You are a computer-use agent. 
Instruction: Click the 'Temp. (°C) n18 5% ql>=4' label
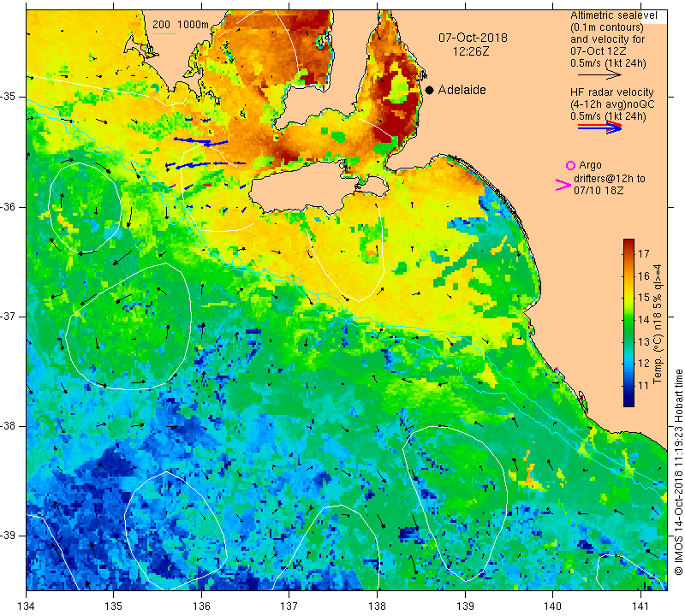click(658, 324)
